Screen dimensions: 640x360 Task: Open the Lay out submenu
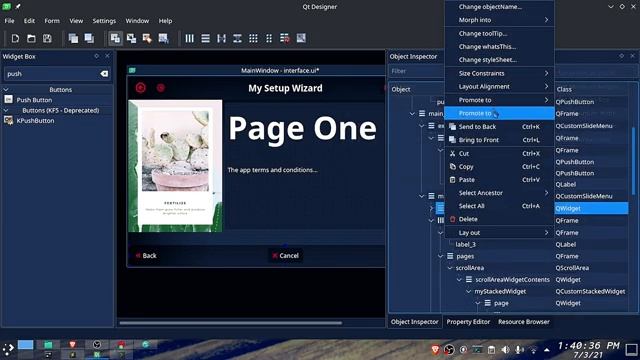(x=499, y=233)
